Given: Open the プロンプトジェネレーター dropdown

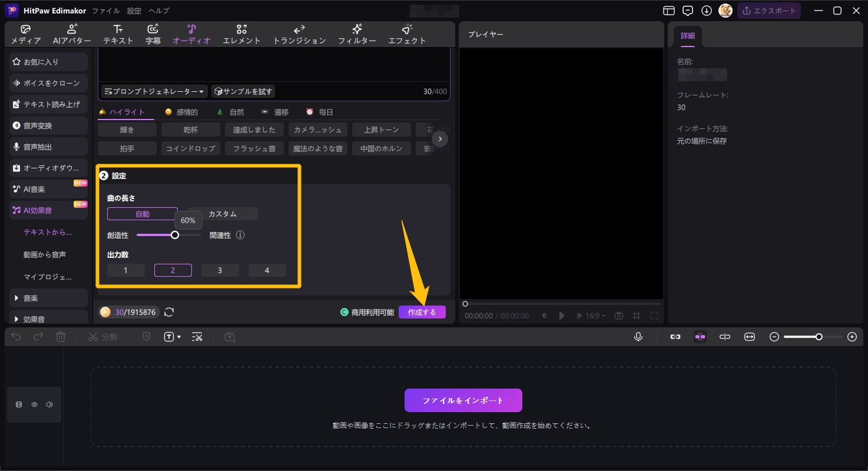Looking at the screenshot, I should click(x=154, y=91).
